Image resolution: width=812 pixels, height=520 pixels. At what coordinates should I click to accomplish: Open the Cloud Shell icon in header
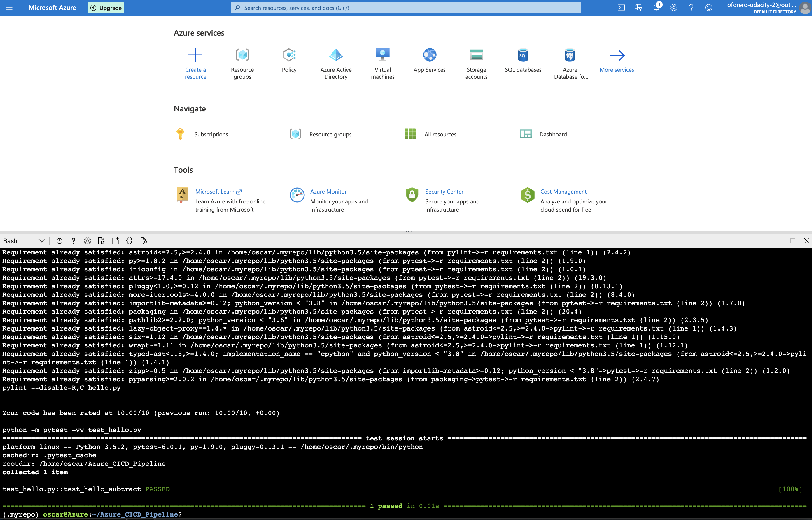(621, 8)
